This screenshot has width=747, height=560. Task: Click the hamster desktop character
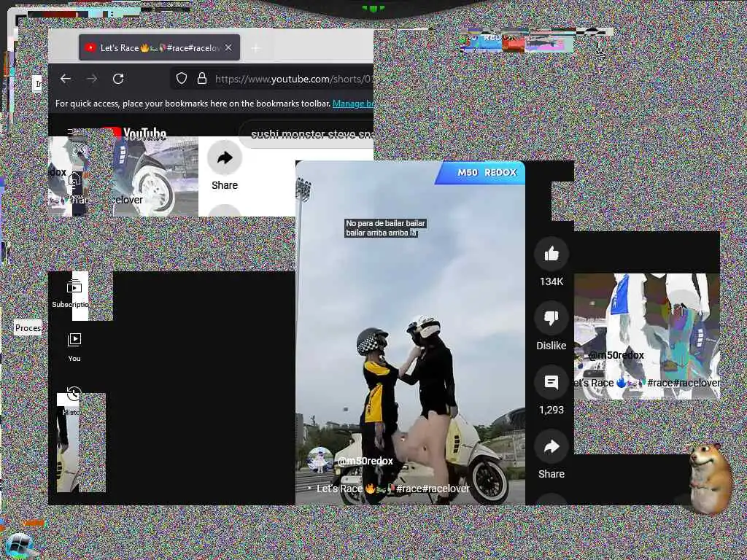coord(709,478)
